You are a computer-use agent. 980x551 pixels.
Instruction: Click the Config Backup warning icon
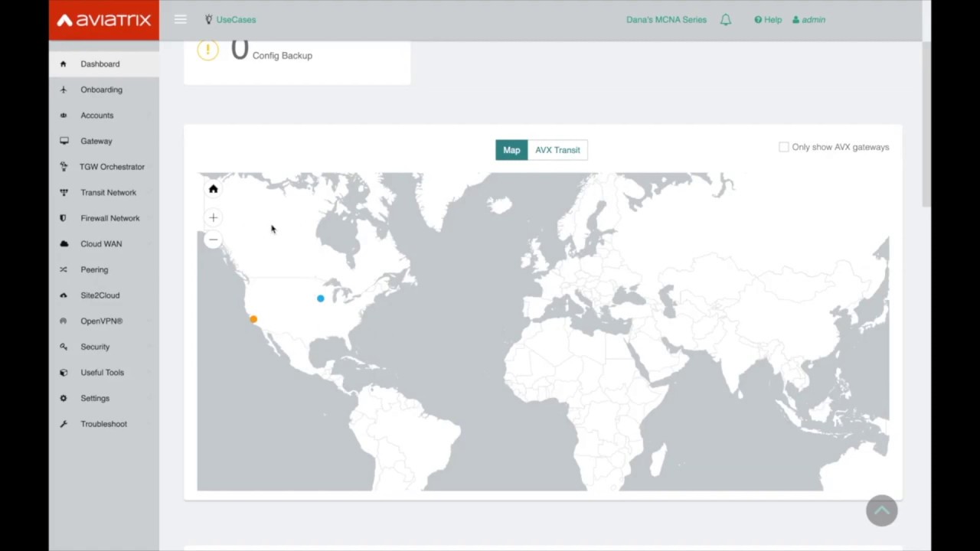click(x=207, y=51)
